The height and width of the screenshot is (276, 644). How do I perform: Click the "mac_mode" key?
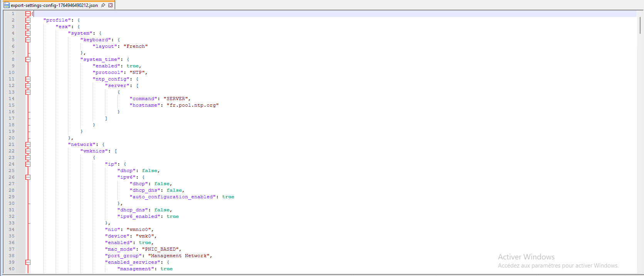[120, 249]
